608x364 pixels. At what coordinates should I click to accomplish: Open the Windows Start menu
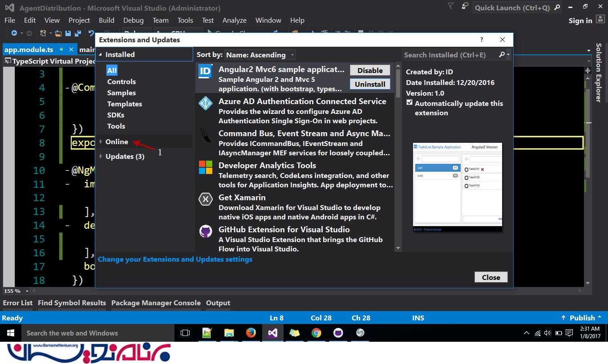click(x=11, y=333)
